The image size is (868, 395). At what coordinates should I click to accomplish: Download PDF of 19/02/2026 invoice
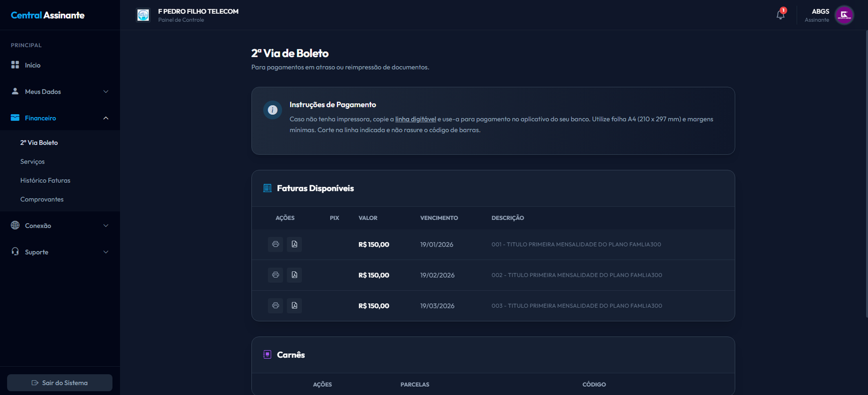coord(294,275)
